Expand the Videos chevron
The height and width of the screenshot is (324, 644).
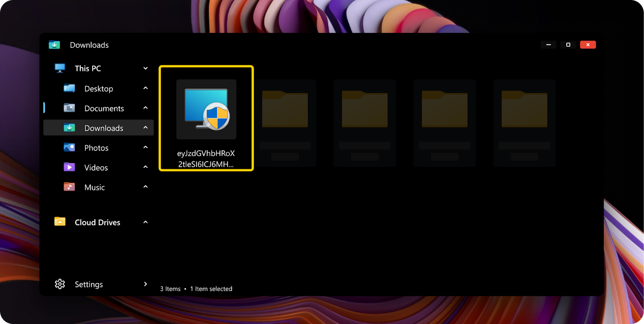146,167
